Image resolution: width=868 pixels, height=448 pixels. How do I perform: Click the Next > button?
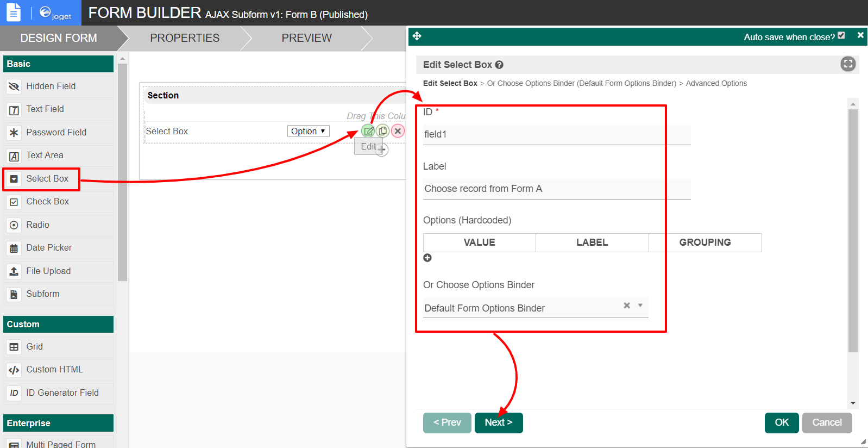[498, 422]
